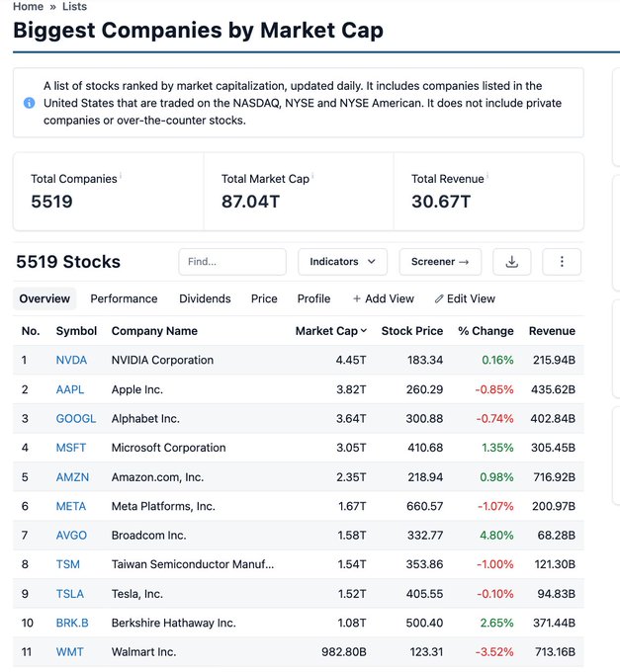Click the Find stocks search field
The image size is (620, 672).
[232, 262]
